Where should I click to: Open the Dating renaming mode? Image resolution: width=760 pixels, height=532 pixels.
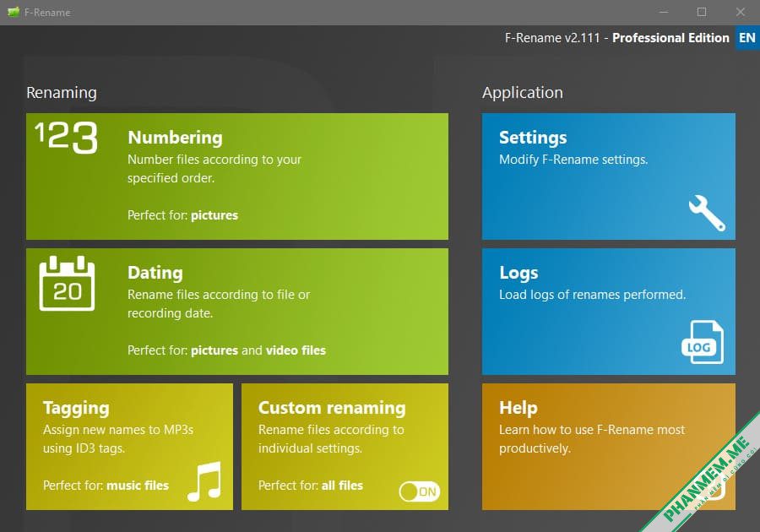237,312
